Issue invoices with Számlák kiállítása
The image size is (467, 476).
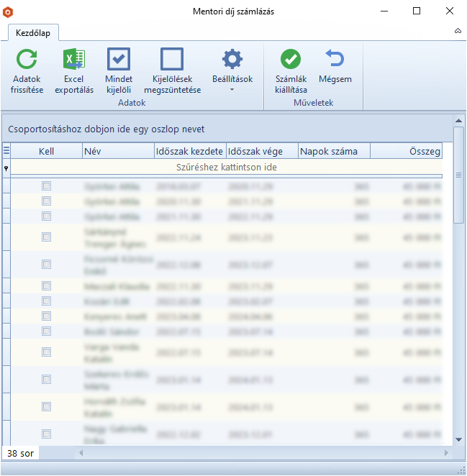pos(291,59)
